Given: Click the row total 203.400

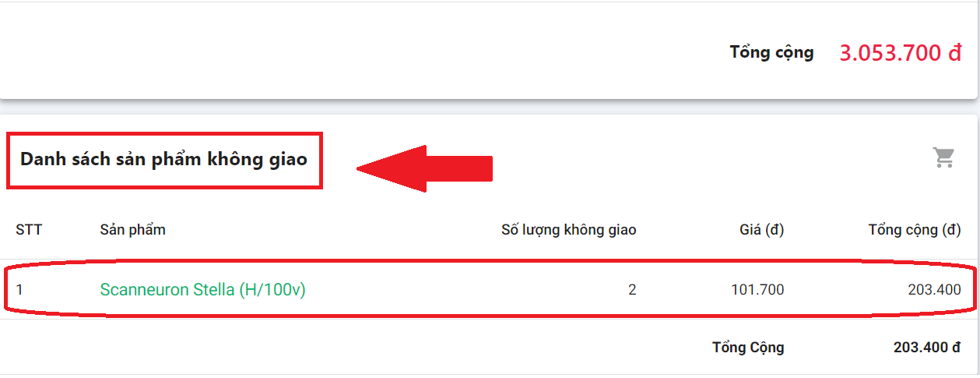Looking at the screenshot, I should pyautogui.click(x=934, y=290).
